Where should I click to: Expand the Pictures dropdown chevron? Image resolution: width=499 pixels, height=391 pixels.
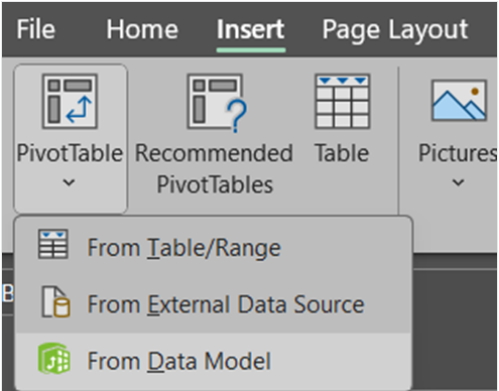point(458,182)
